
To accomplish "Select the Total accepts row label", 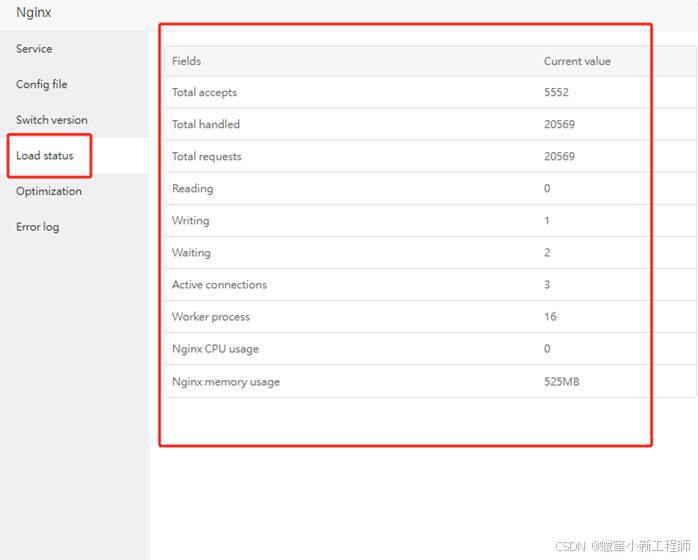I will [204, 92].
